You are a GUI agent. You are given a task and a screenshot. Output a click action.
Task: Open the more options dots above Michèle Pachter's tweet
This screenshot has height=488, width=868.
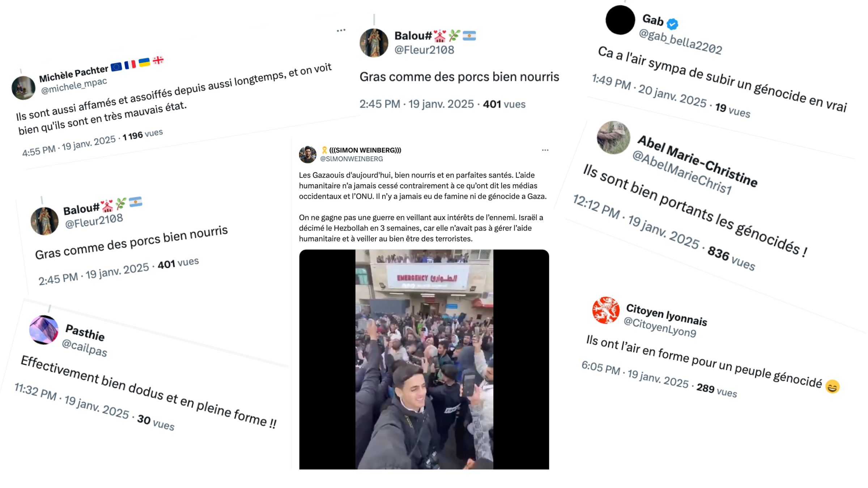[x=341, y=30]
